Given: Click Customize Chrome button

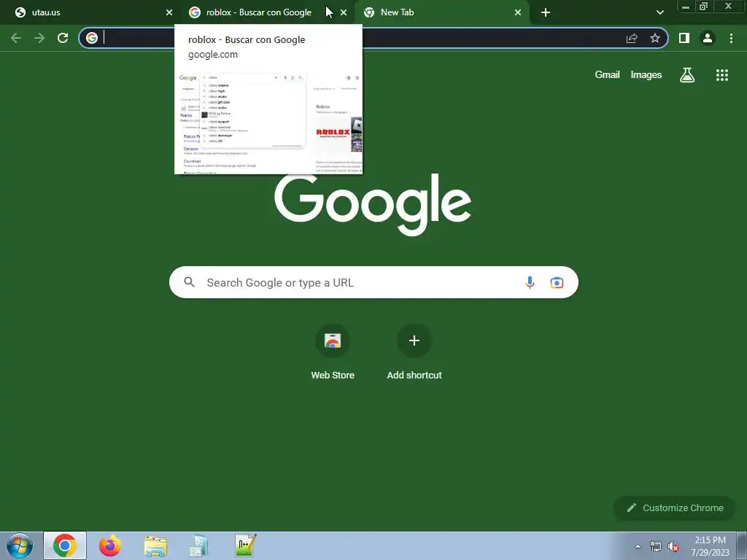Looking at the screenshot, I should point(675,507).
